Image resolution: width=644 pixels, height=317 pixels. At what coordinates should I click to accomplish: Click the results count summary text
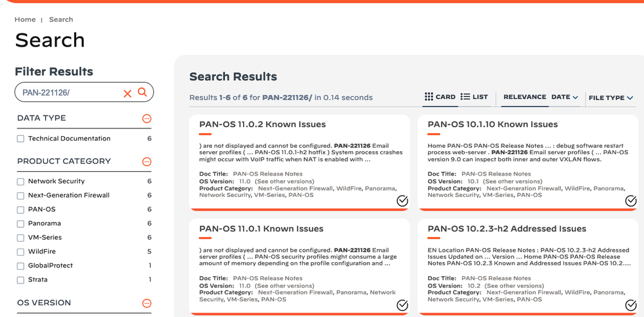coord(281,97)
